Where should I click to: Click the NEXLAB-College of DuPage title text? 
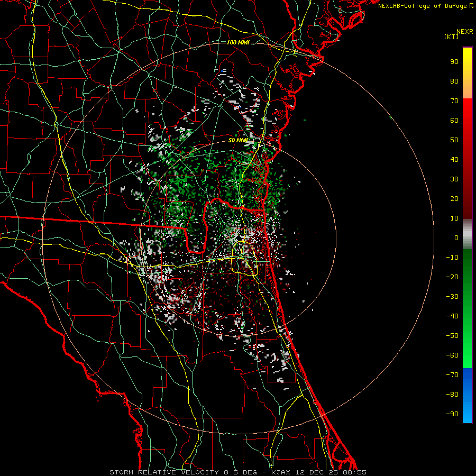point(425,6)
